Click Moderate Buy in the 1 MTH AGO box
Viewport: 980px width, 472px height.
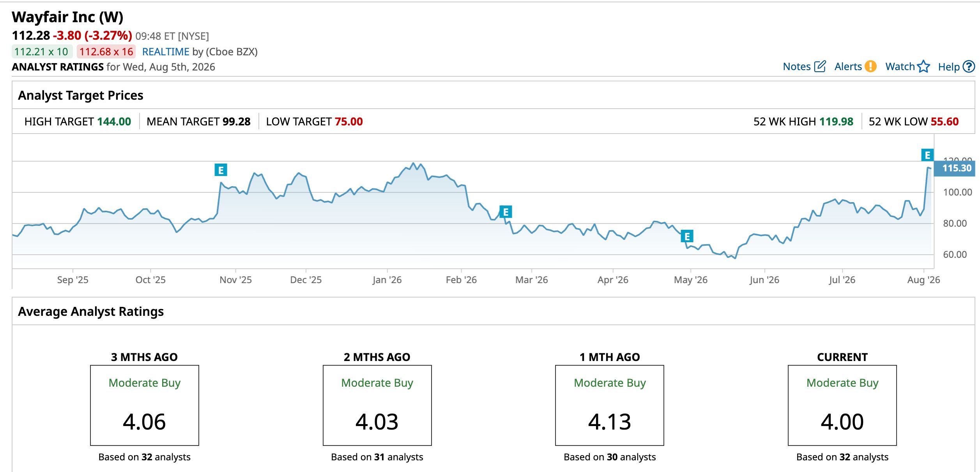[x=610, y=383]
